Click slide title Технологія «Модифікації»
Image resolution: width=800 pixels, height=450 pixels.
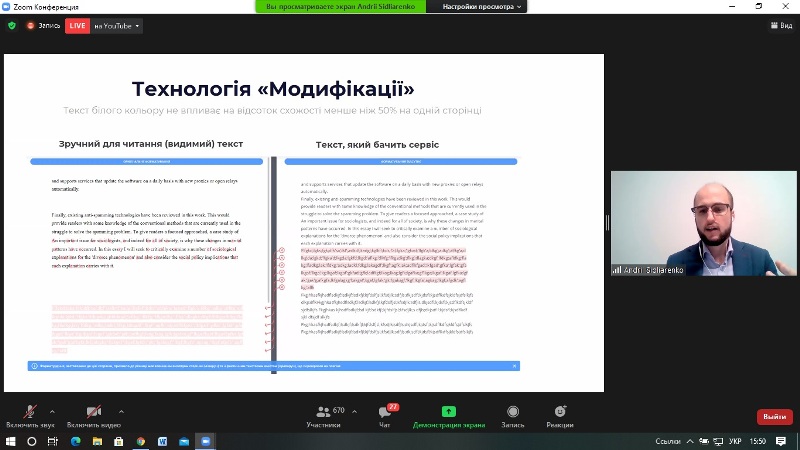coord(273,89)
